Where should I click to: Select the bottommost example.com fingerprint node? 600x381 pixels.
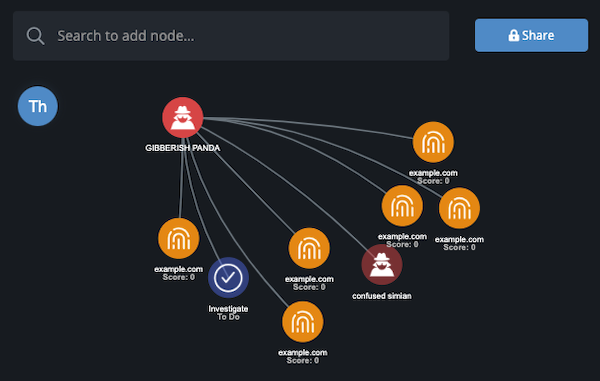303,322
